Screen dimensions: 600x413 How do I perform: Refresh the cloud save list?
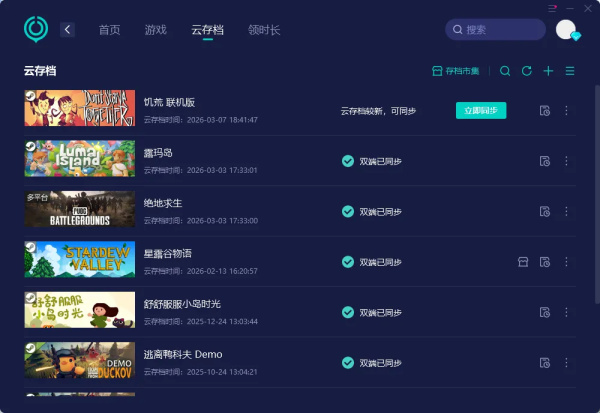(527, 71)
